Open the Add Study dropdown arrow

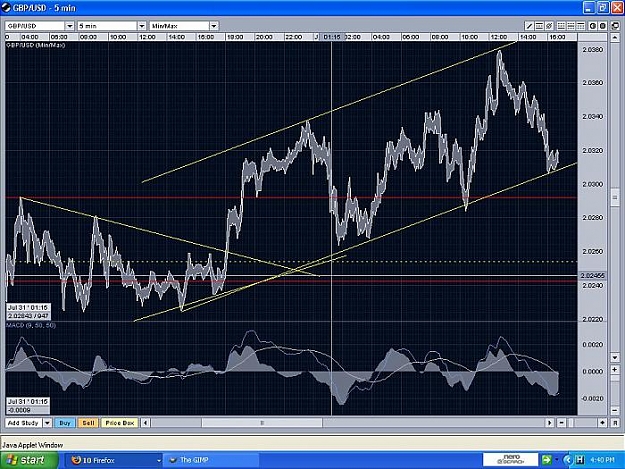tap(47, 423)
